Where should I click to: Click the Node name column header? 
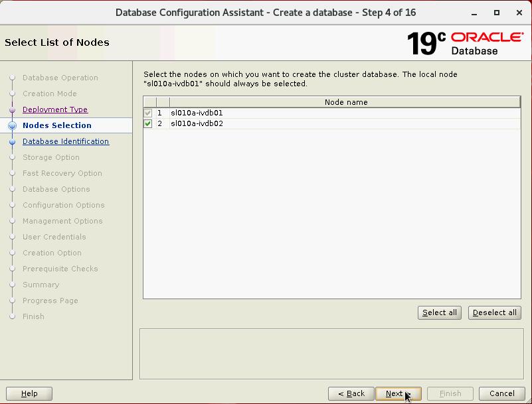(x=345, y=102)
